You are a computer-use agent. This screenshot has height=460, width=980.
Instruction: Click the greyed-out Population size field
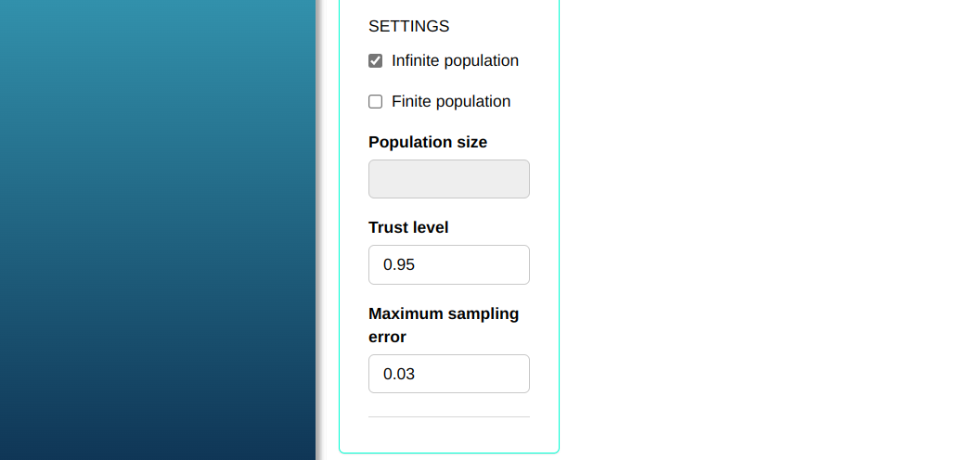point(449,179)
